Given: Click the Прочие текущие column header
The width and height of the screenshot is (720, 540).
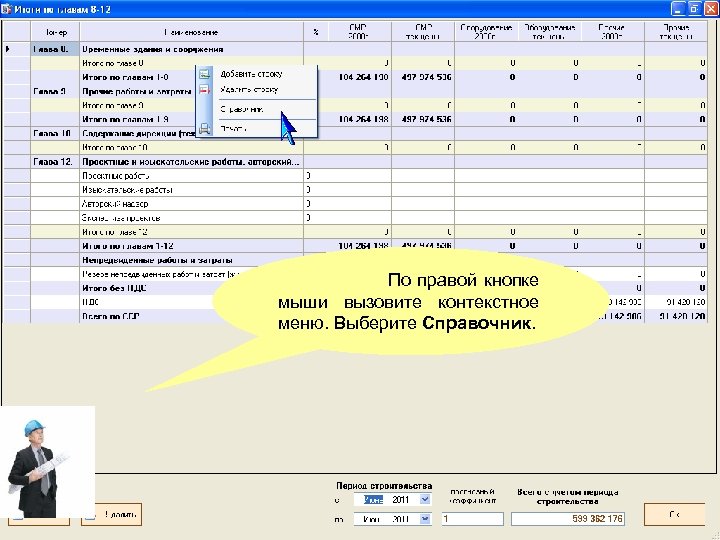Looking at the screenshot, I should pos(676,32).
